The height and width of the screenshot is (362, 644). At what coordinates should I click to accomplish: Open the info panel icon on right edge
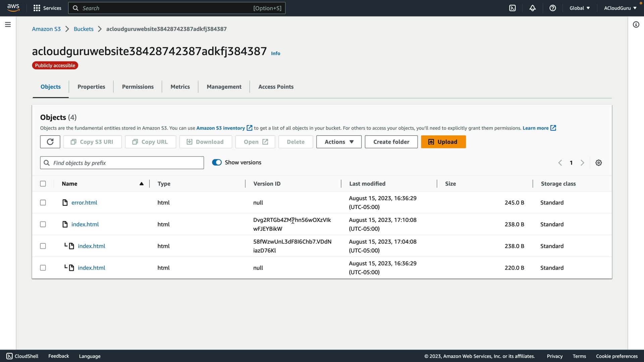(636, 24)
